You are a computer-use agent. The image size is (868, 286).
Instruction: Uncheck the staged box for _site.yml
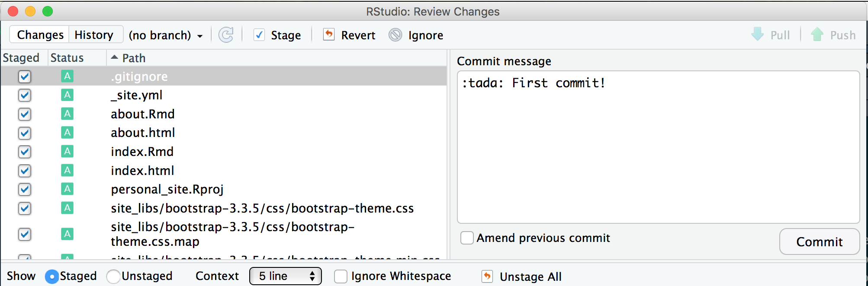click(x=25, y=95)
